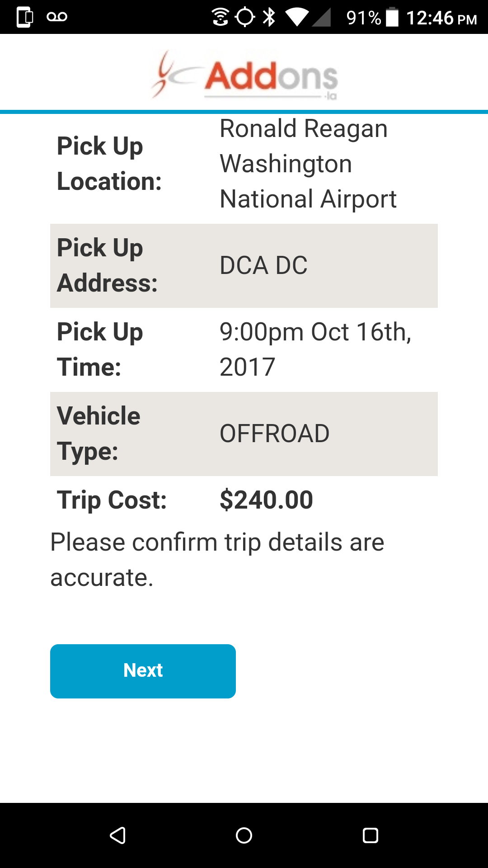Tap the GPS location status icon
The image size is (488, 868).
click(245, 17)
